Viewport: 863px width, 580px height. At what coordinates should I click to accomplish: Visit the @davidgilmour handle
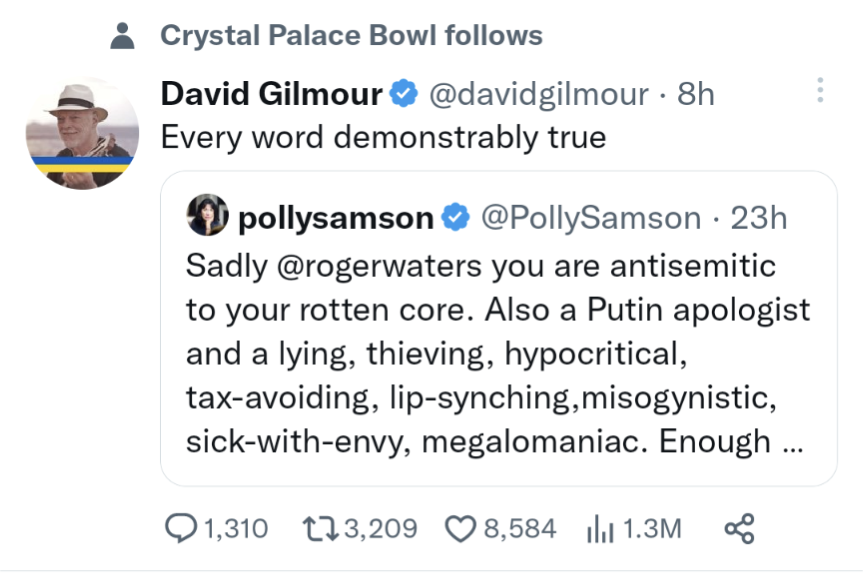[538, 95]
